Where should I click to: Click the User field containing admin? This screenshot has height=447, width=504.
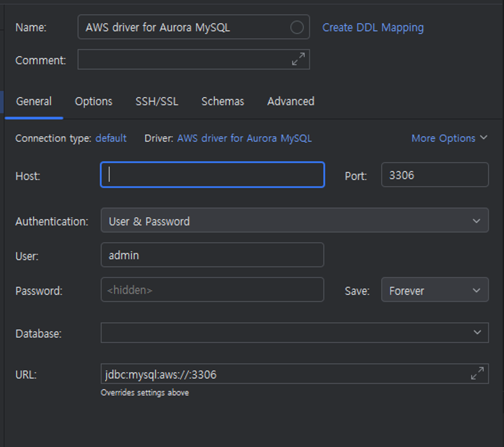(212, 255)
